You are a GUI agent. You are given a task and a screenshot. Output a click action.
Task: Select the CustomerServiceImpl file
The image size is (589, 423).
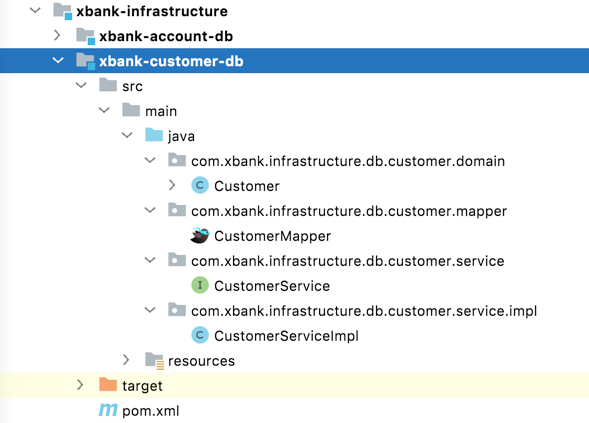[x=286, y=336]
